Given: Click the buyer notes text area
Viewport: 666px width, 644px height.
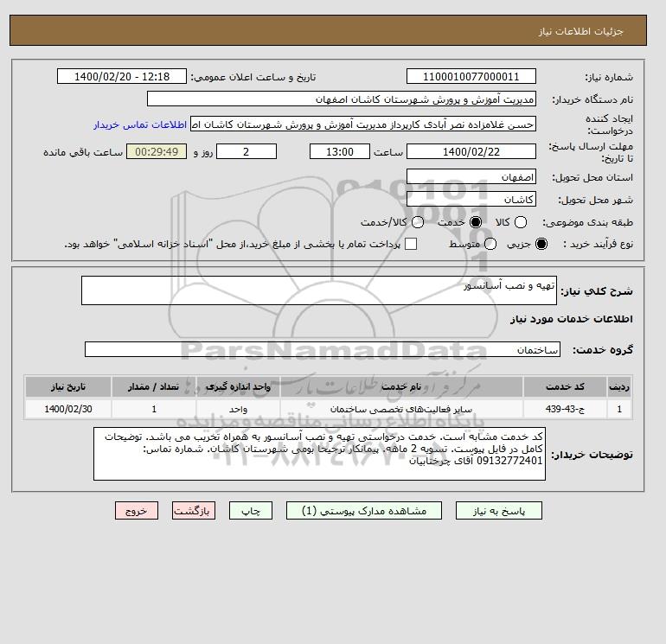Looking at the screenshot, I should 319,454.
